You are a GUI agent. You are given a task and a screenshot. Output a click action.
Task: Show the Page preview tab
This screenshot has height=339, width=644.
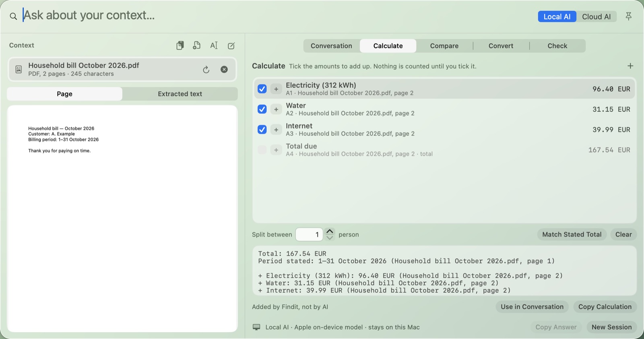point(64,94)
